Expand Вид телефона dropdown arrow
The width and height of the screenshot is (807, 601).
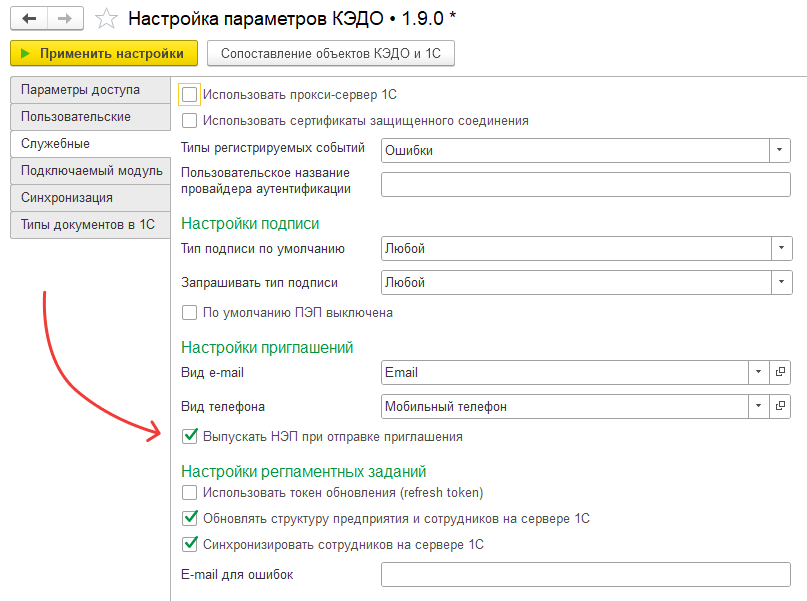(x=759, y=406)
